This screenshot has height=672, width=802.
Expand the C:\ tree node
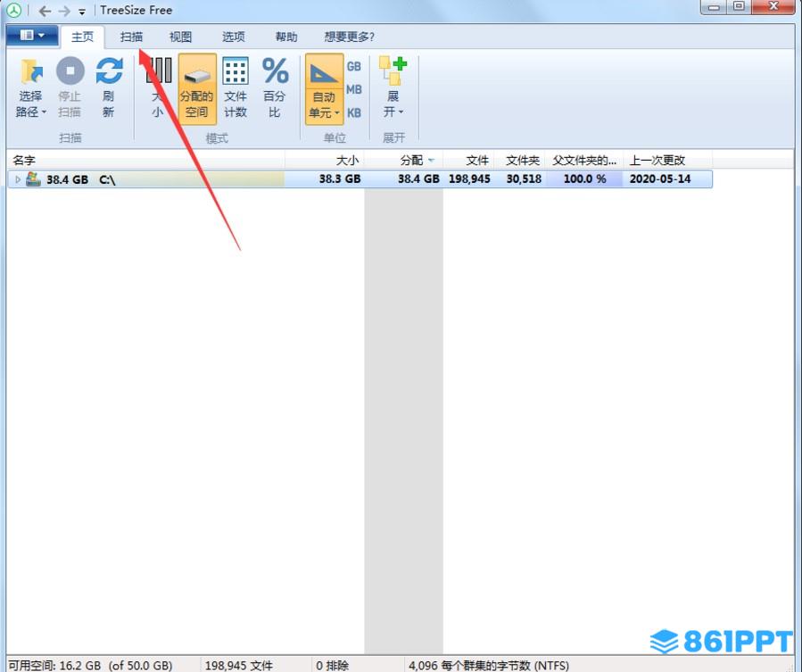tap(18, 179)
